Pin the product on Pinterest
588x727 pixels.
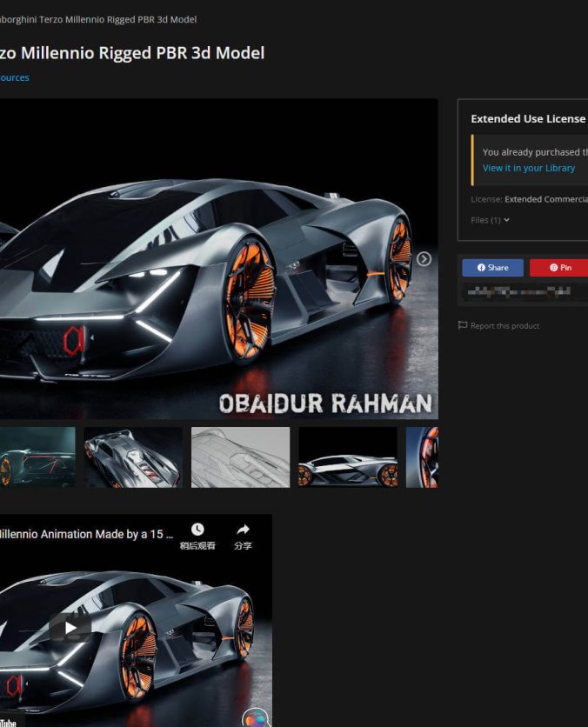tap(559, 268)
